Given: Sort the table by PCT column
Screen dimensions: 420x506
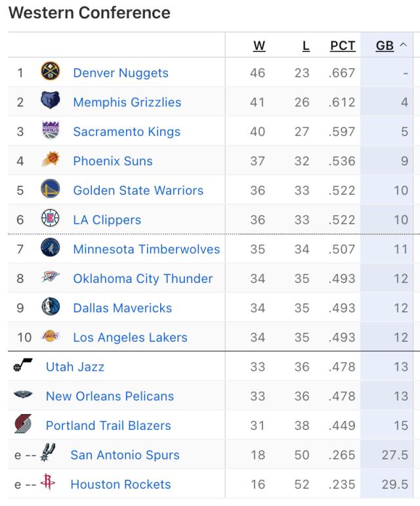Looking at the screenshot, I should pos(343,45).
